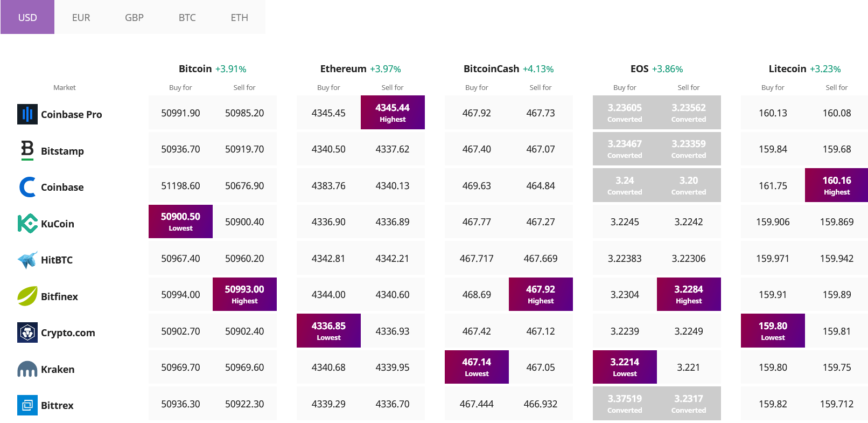
Task: Click HitBTC Ethereum sell price 4342.21
Action: pos(393,259)
